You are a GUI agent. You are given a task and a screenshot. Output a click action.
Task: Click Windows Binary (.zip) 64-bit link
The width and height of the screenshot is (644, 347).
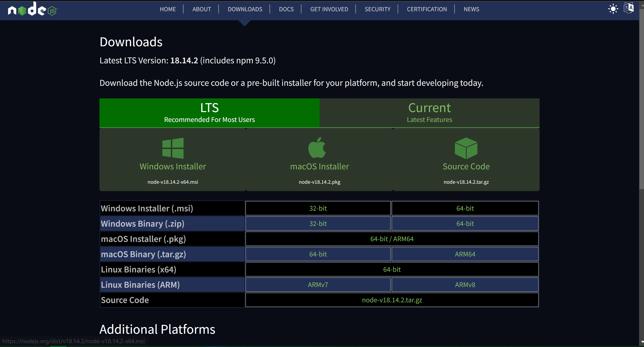[465, 223]
